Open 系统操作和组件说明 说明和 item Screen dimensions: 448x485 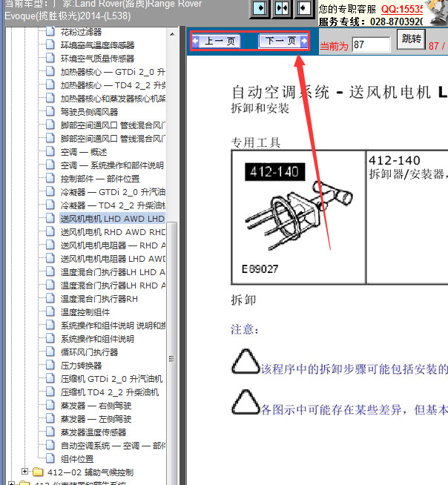[x=113, y=326]
